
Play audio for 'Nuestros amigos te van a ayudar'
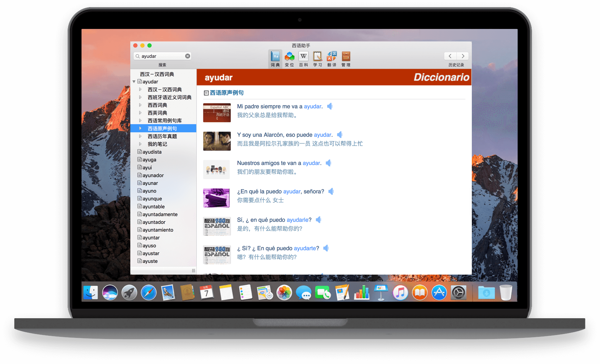328,163
